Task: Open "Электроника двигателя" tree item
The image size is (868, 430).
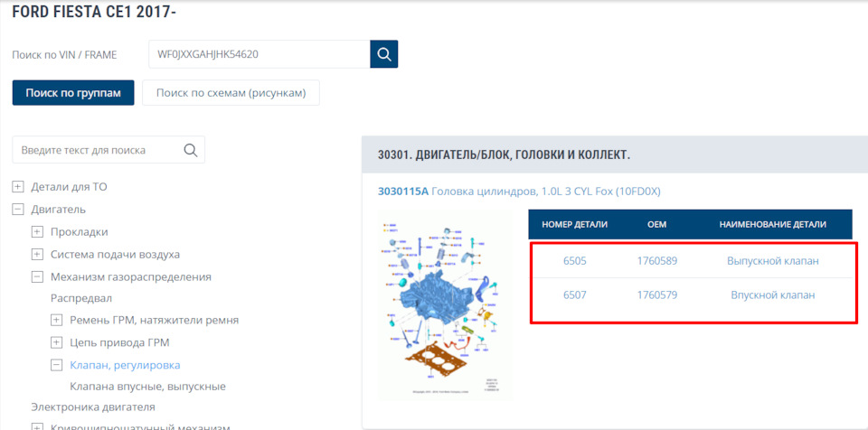Action: click(92, 407)
